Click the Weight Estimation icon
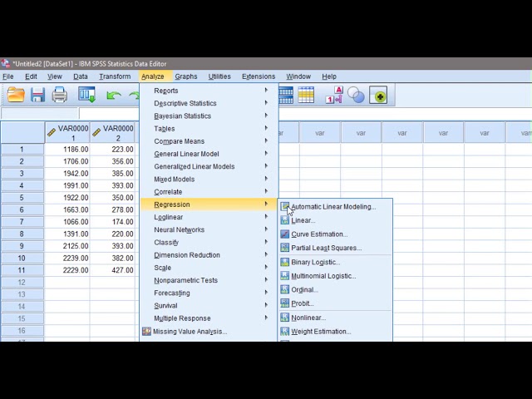 tap(284, 332)
